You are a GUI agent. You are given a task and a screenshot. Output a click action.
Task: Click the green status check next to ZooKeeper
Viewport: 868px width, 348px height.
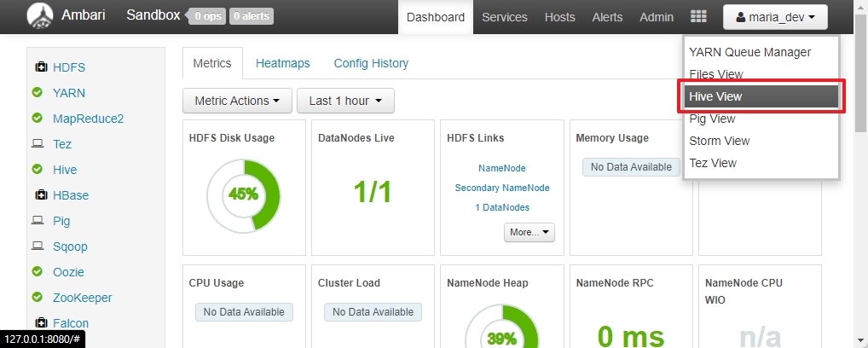(x=37, y=297)
